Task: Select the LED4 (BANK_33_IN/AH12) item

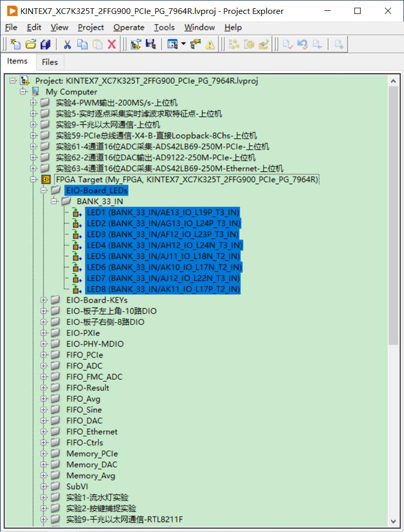Action: click(x=164, y=245)
